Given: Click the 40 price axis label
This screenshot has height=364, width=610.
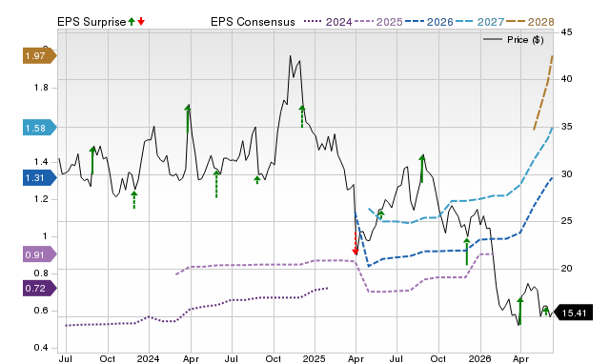Looking at the screenshot, I should [567, 79].
